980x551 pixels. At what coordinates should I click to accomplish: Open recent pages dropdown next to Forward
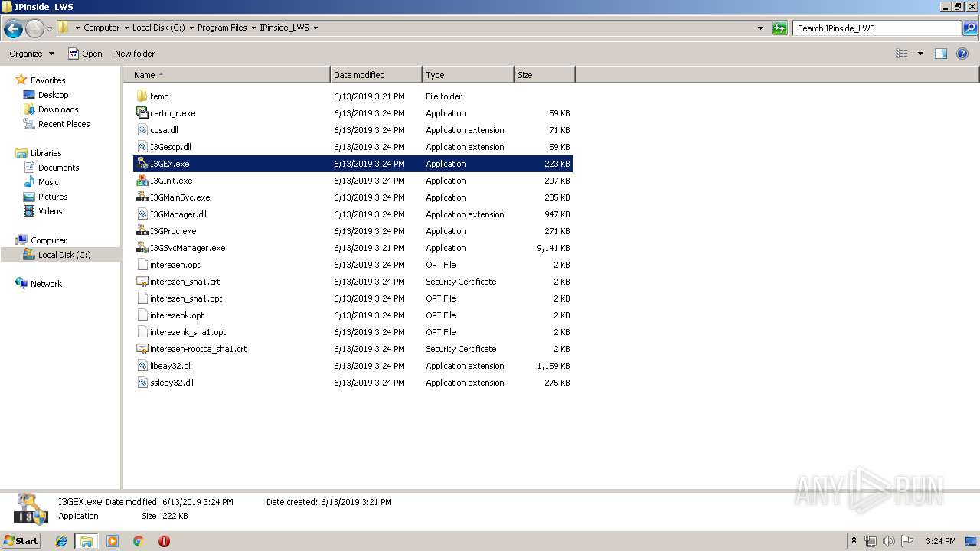coord(50,29)
